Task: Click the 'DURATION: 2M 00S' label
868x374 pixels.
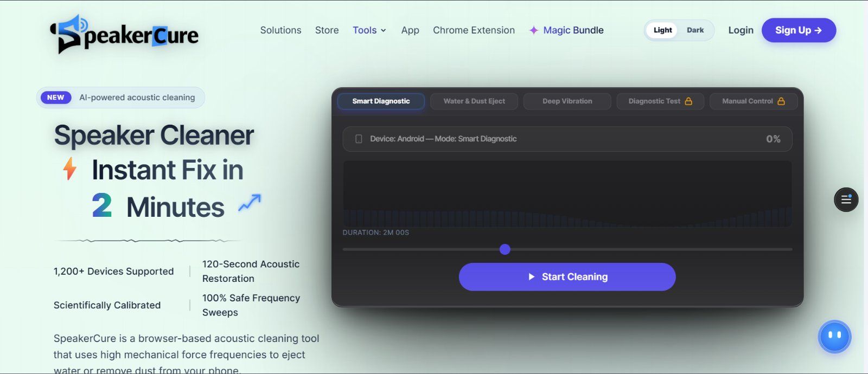Action: point(376,233)
